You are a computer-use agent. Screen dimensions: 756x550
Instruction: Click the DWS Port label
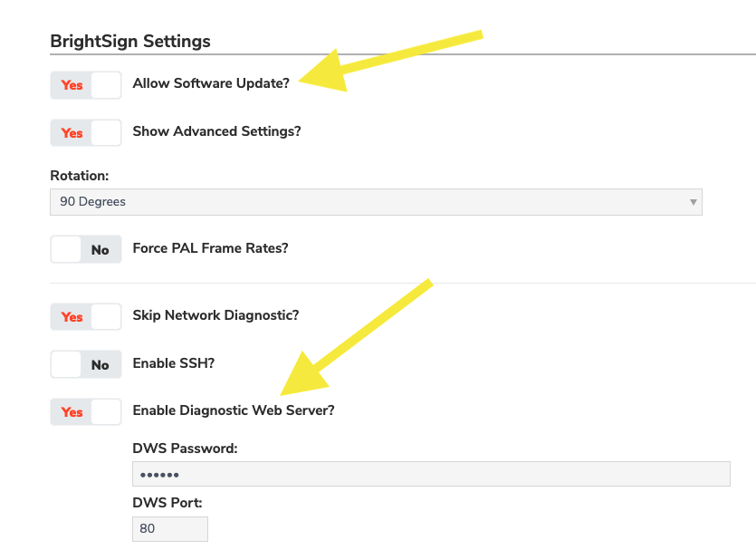coord(167,503)
